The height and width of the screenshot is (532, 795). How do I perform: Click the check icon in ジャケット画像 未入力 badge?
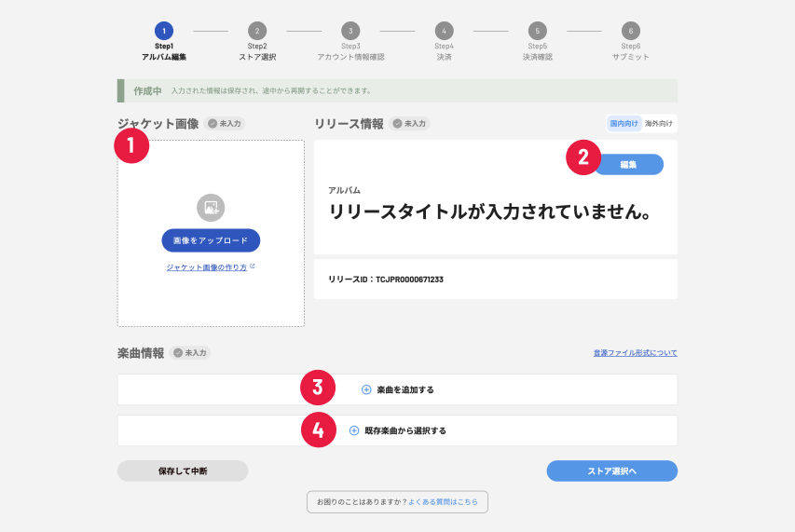(212, 124)
